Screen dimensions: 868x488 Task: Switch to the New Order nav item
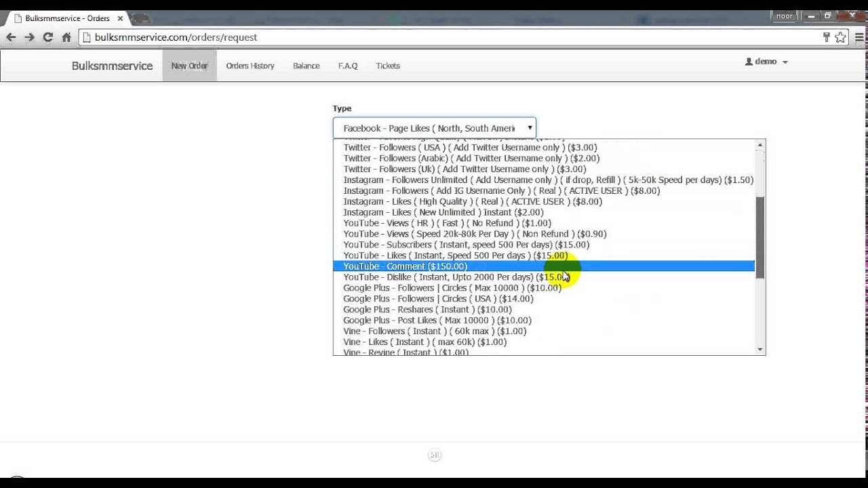click(189, 66)
